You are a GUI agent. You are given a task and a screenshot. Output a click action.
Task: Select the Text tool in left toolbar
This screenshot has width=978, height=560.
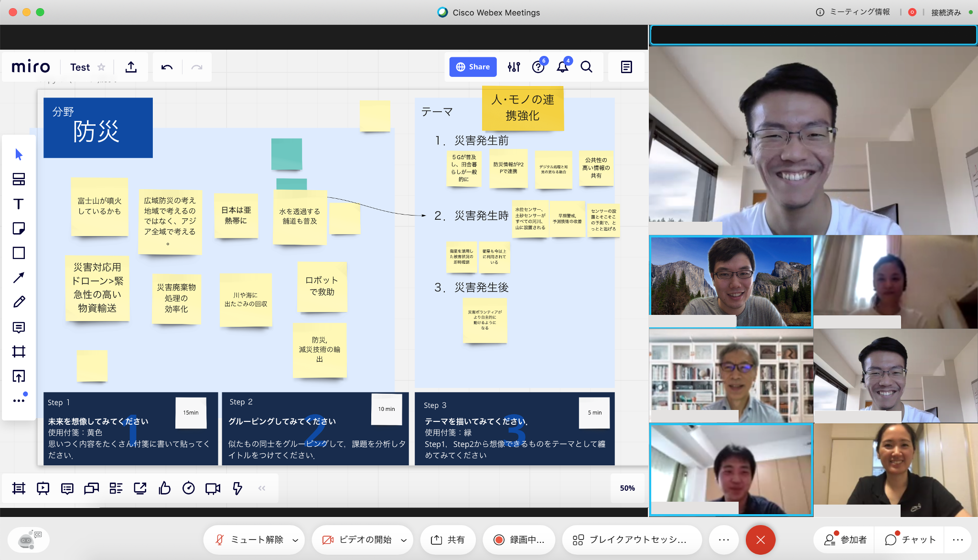(x=19, y=204)
